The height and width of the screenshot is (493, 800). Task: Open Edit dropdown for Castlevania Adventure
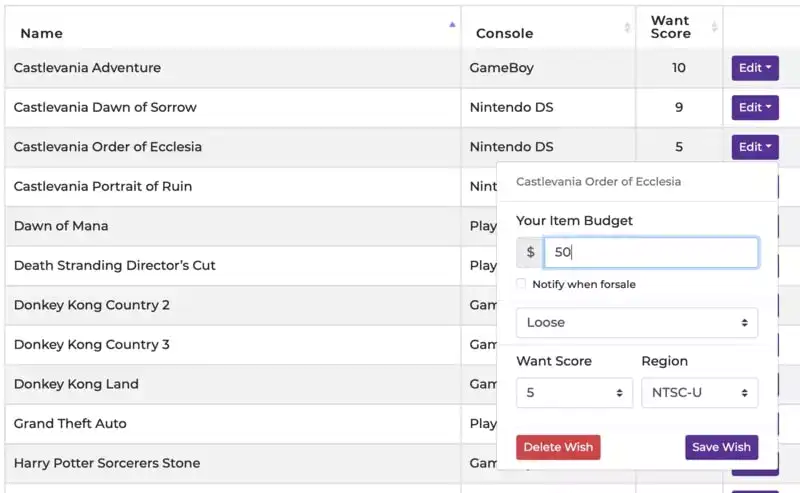(x=755, y=68)
